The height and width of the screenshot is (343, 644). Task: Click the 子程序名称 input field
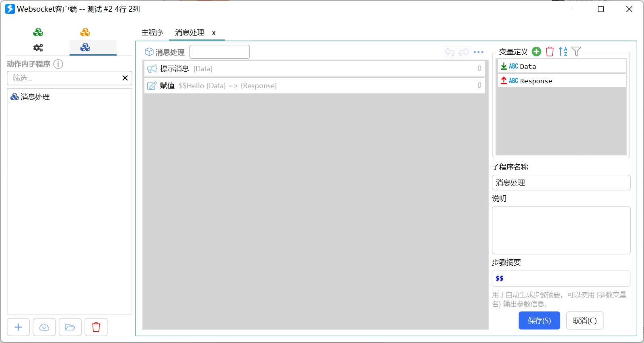pyautogui.click(x=561, y=182)
